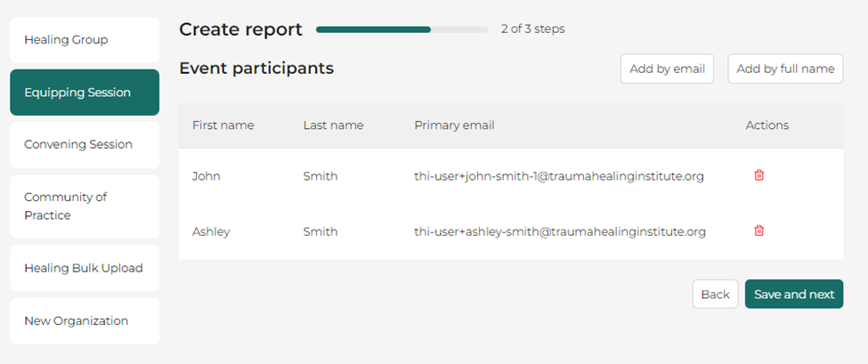Click the Last name column header
The width and height of the screenshot is (868, 364).
coord(333,125)
